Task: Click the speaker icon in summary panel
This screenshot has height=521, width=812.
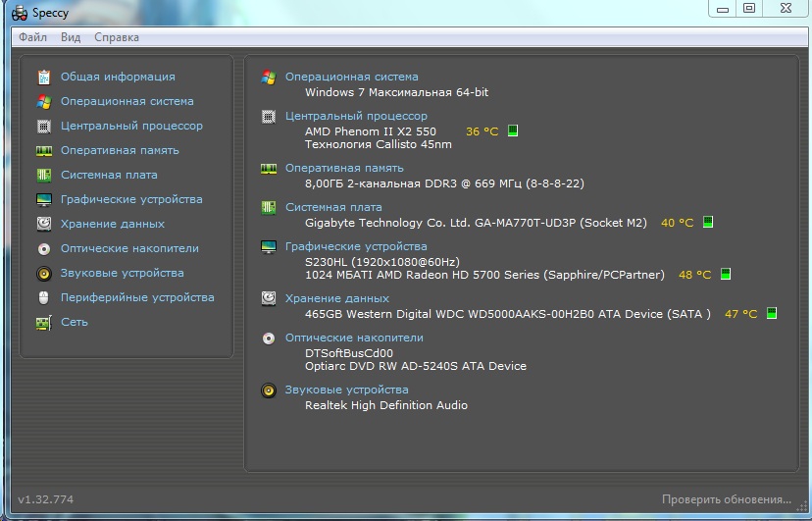Action: [x=269, y=390]
